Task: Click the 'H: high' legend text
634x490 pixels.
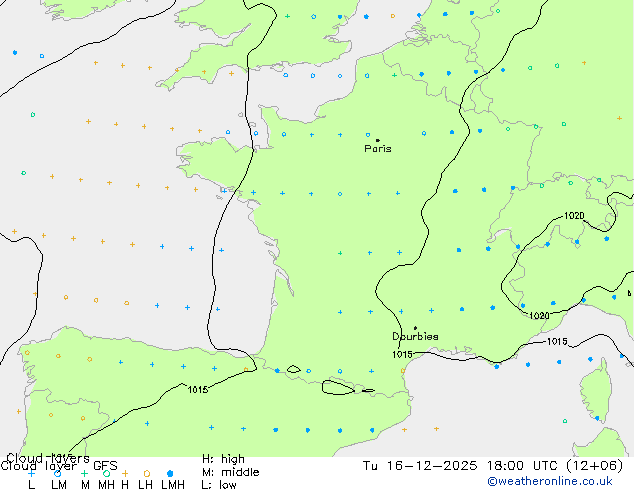Action: coord(223,459)
